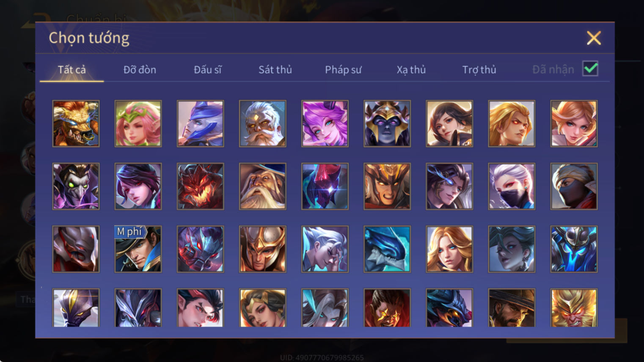This screenshot has height=362, width=644.
Task: Pick the joker with green eyes portrait
Action: [76, 186]
